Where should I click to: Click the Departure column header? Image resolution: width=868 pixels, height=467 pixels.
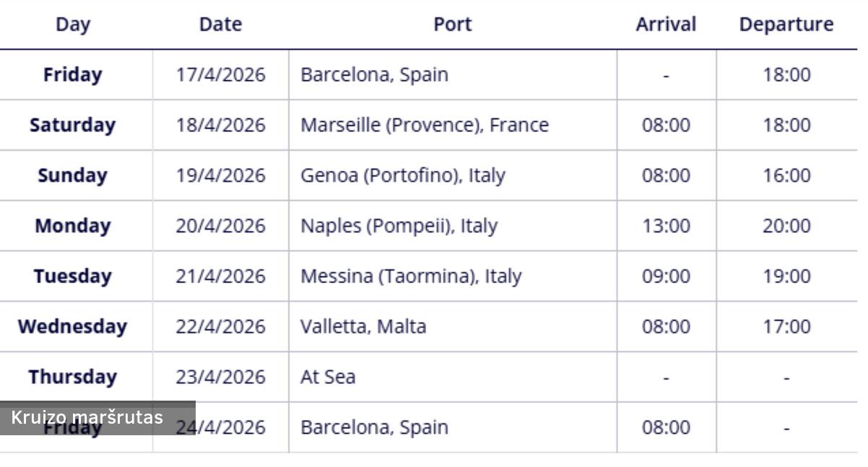coord(786,25)
